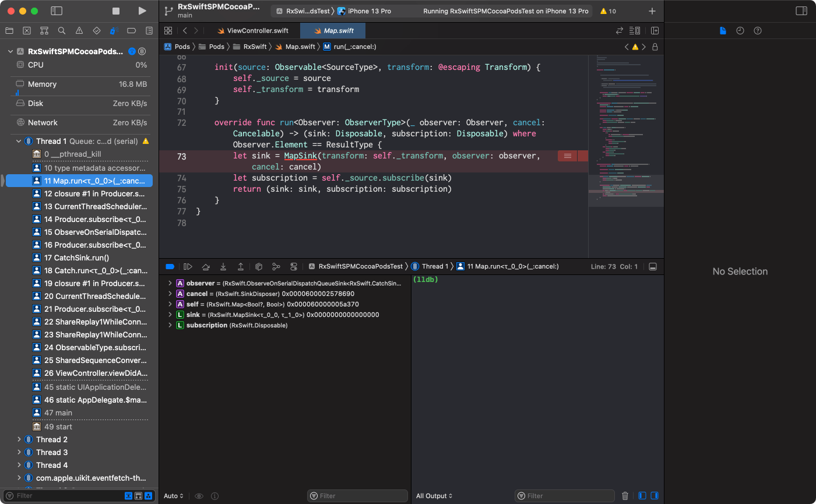Toggle the variables view pane
The image size is (816, 504).
tap(642, 496)
